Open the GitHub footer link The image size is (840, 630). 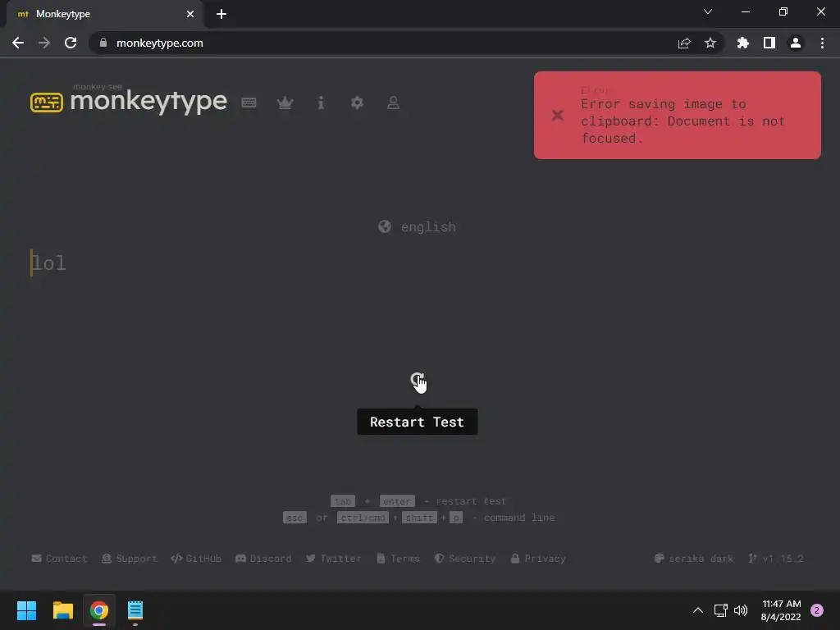(x=196, y=558)
